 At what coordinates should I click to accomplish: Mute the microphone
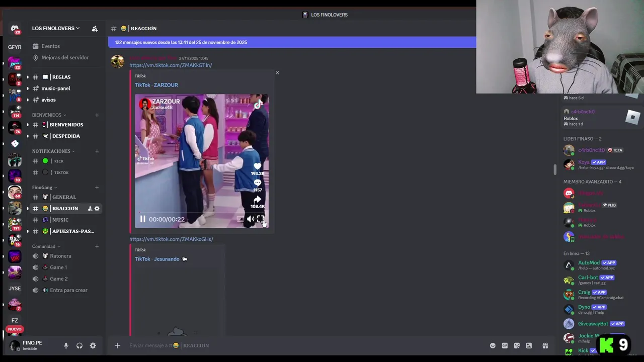(x=66, y=346)
